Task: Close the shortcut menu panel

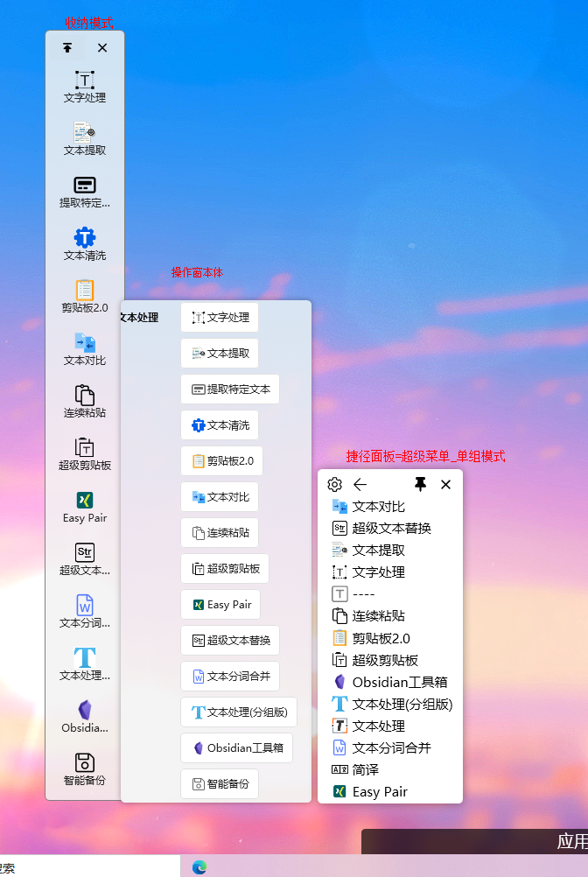Action: (x=445, y=484)
